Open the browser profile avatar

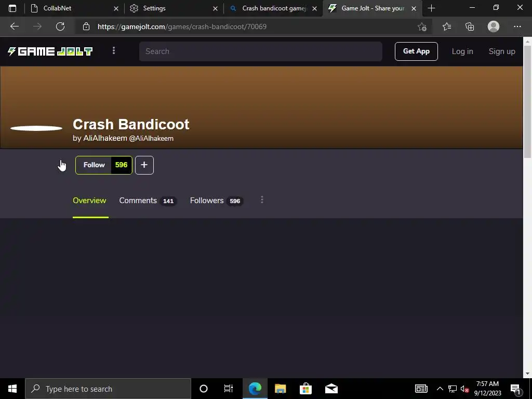pyautogui.click(x=494, y=26)
